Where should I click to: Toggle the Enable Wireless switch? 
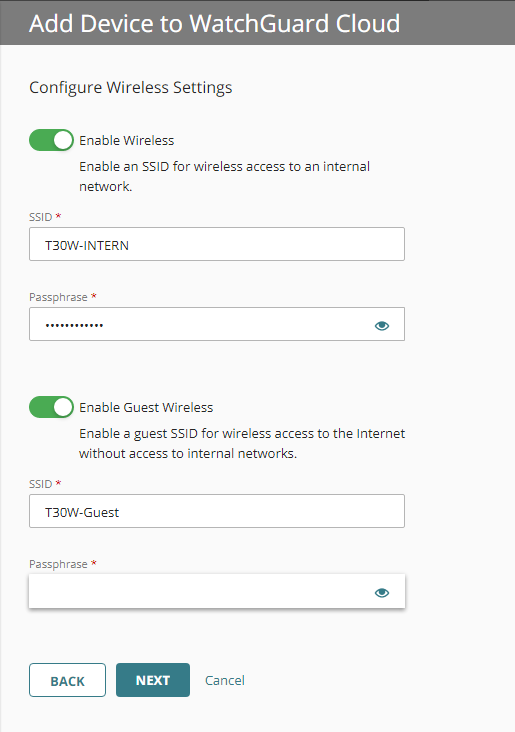[x=51, y=140]
